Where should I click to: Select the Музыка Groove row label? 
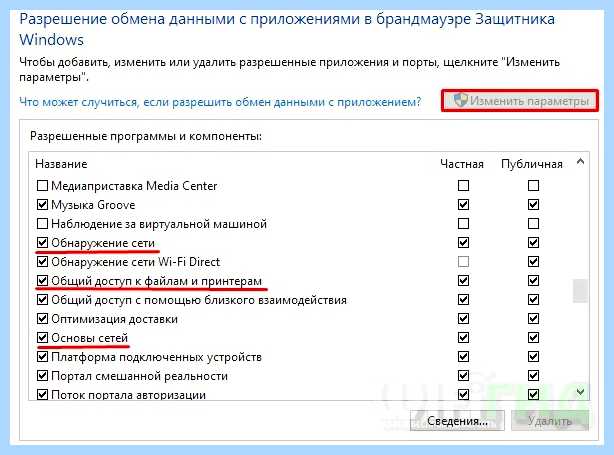(93, 205)
